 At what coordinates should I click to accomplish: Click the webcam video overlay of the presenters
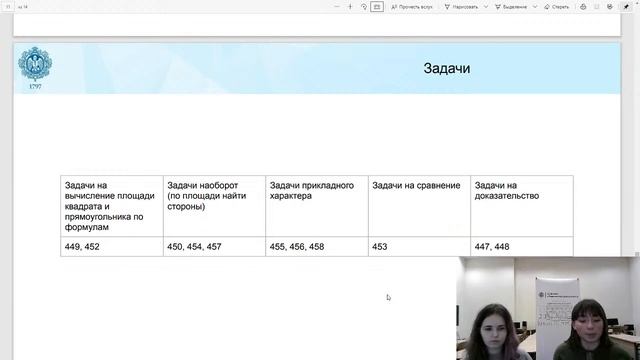coord(548,308)
